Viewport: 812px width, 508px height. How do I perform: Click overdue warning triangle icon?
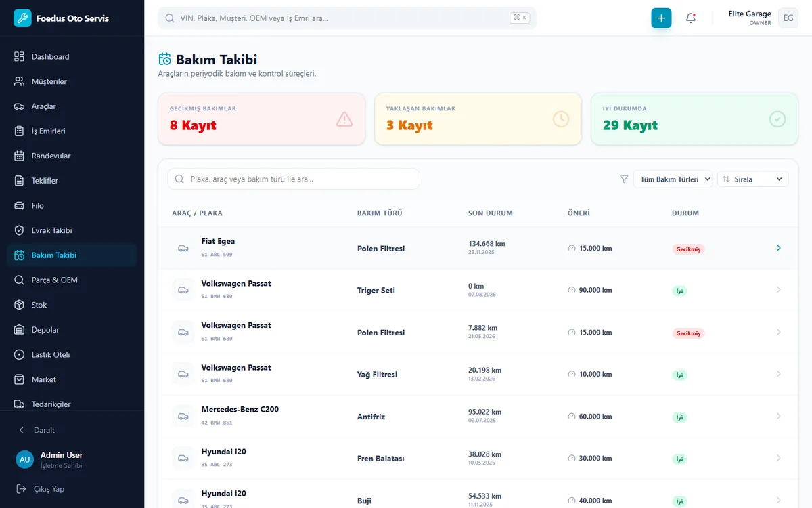344,119
